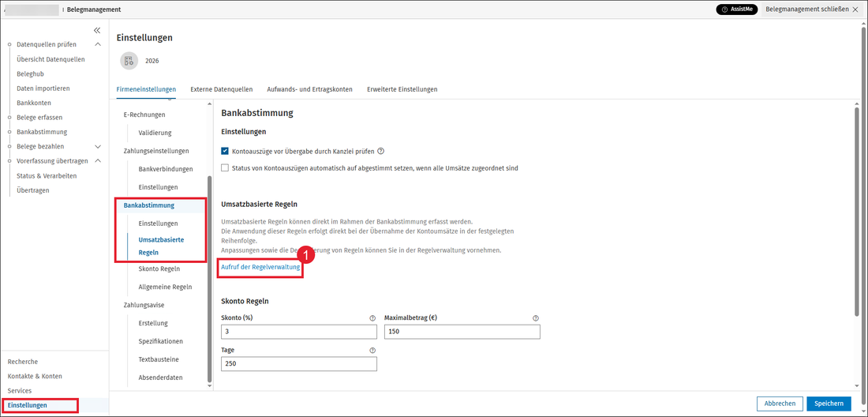Image resolution: width=868 pixels, height=417 pixels.
Task: Collapse Datenquellen prüfen section
Action: [98, 44]
